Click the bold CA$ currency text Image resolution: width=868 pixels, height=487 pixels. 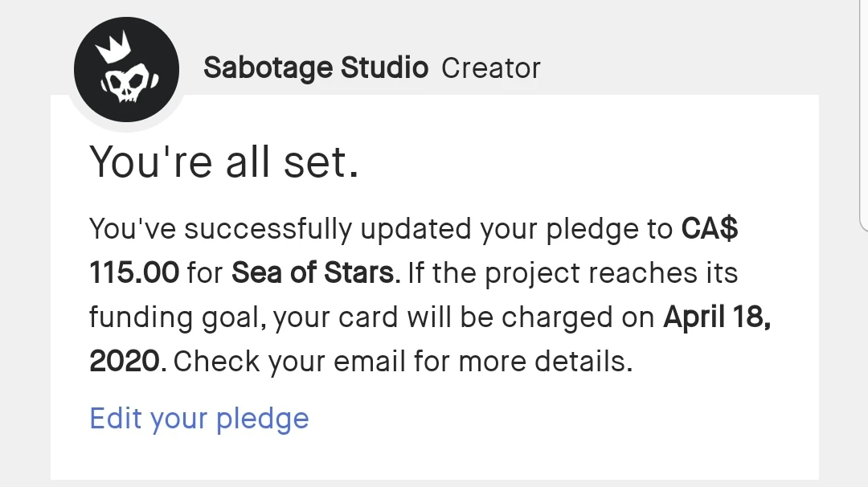pyautogui.click(x=710, y=230)
